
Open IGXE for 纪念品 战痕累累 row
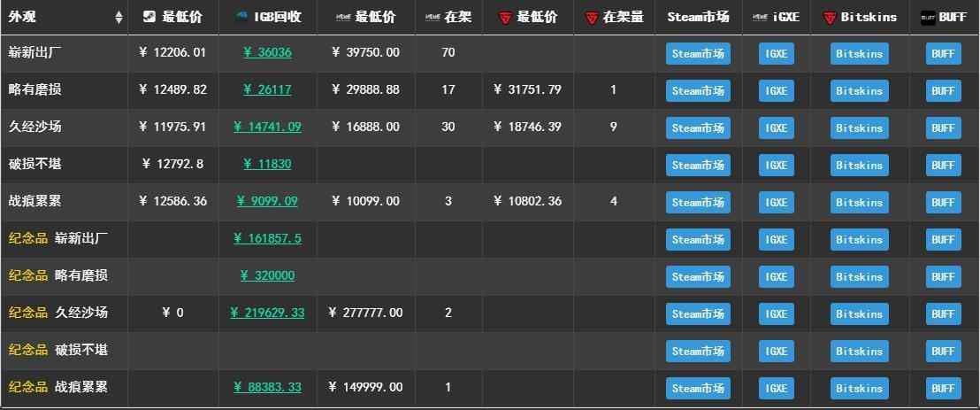point(777,388)
